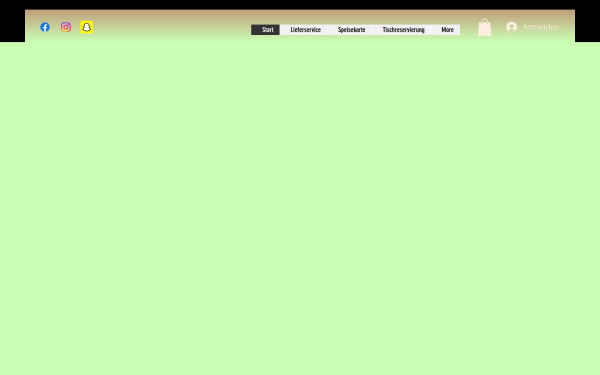Click header gap between cart and avatar
Image resolution: width=600 pixels, height=375 pixels.
tap(499, 28)
